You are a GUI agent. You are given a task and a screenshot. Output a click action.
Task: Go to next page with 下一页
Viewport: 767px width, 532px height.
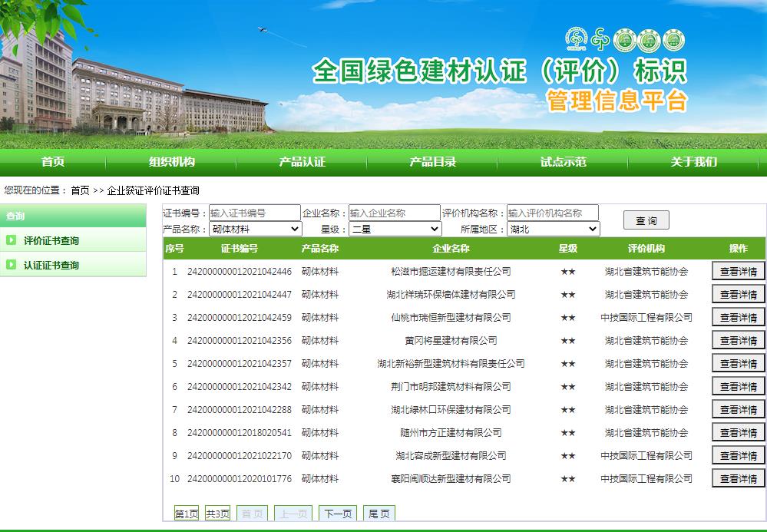coord(338,514)
